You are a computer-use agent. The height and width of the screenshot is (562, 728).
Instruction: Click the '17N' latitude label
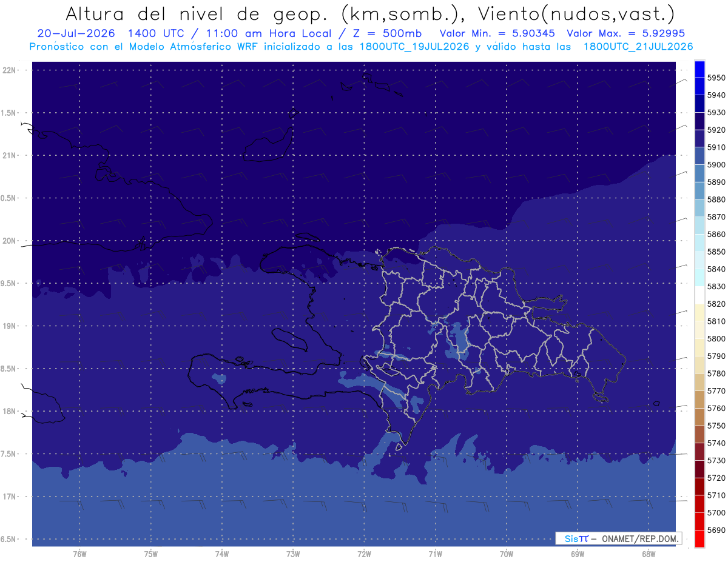click(10, 497)
